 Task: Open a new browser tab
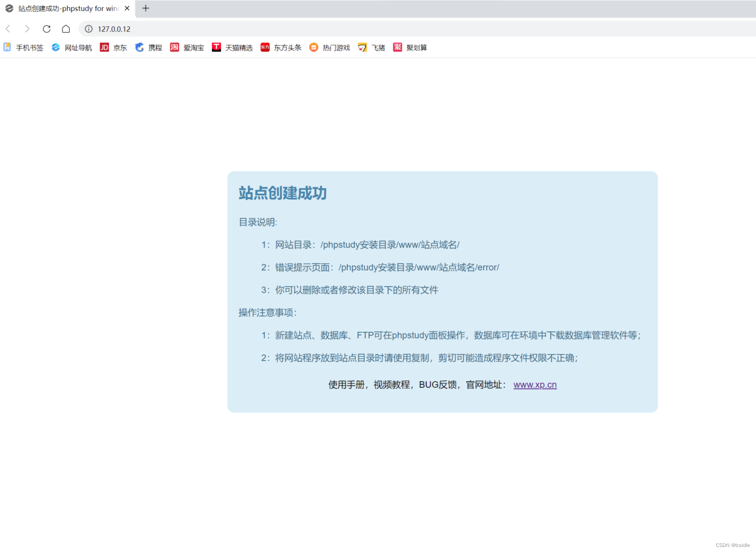click(146, 8)
